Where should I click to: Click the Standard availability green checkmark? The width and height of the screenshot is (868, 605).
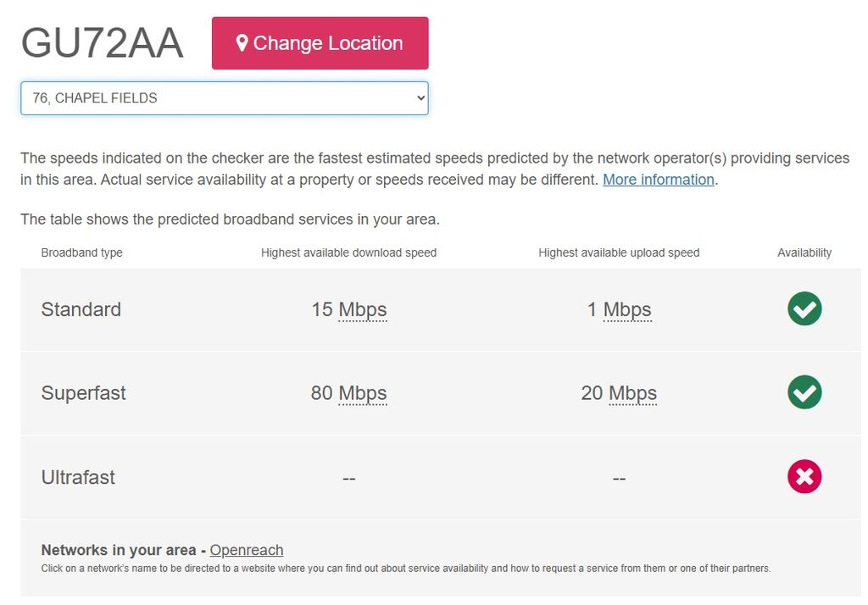pyautogui.click(x=804, y=308)
